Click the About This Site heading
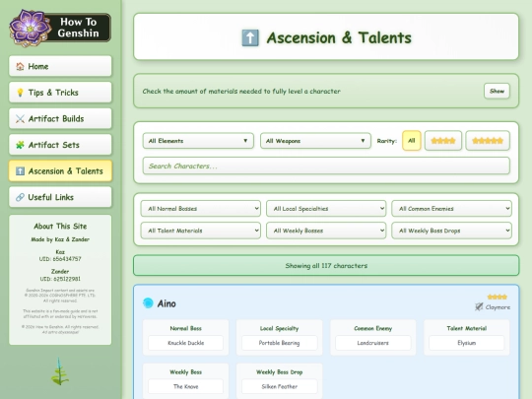 pyautogui.click(x=60, y=227)
